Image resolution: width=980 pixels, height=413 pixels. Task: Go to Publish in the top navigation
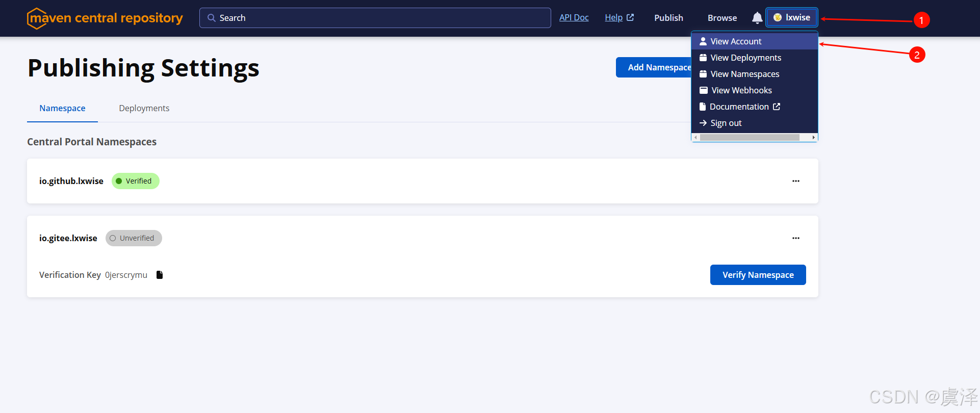668,18
